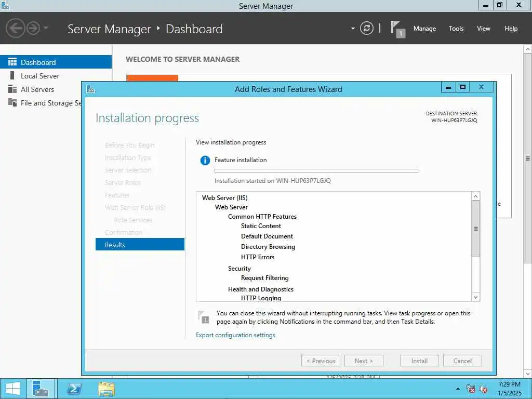The image size is (532, 399).
Task: Click HTTP Logging in the list
Action: pyautogui.click(x=261, y=298)
